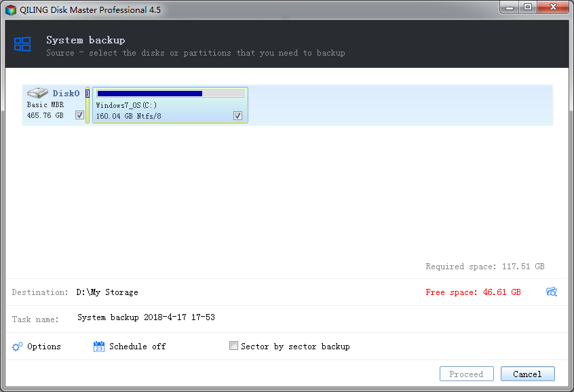Minimize the QILING Disk Master window
Image resolution: width=574 pixels, height=392 pixels.
click(510, 7)
